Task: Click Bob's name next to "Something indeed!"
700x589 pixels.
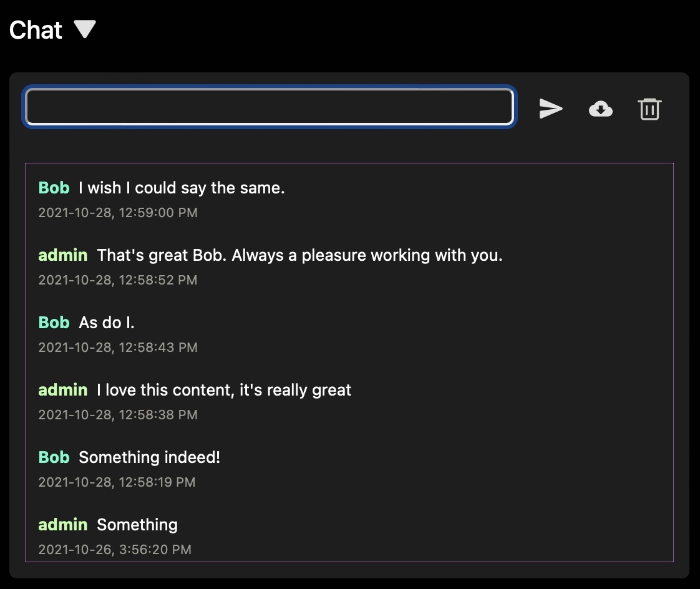Action: [54, 457]
